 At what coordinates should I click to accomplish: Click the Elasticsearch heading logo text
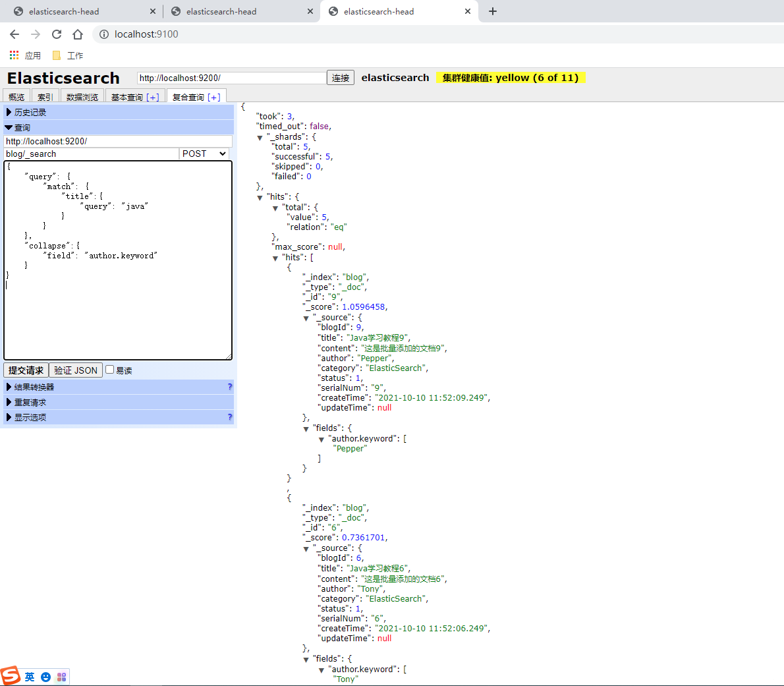tap(63, 78)
